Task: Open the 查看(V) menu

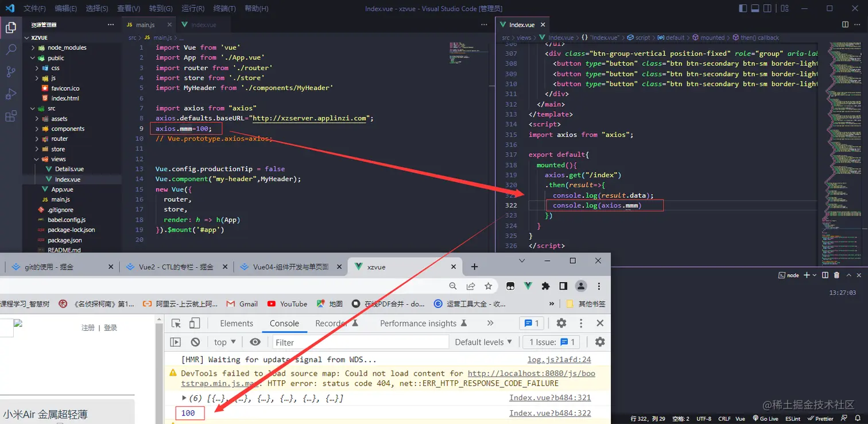Action: (x=129, y=9)
